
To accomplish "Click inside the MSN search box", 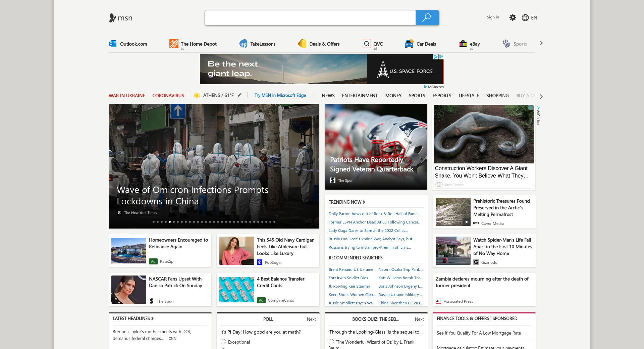I will [x=310, y=18].
